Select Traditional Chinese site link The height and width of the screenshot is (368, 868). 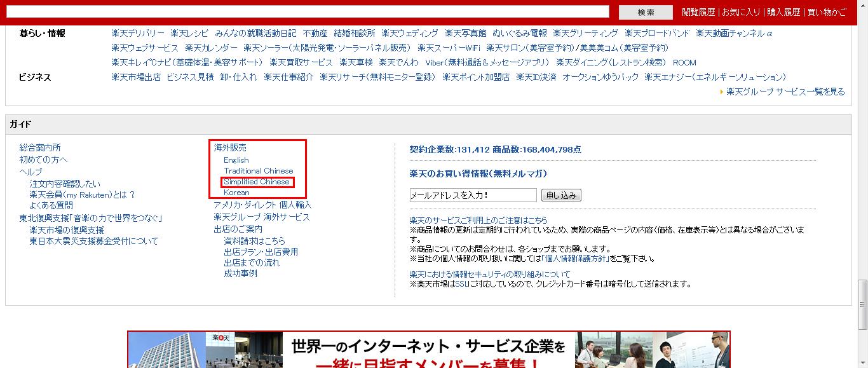259,170
